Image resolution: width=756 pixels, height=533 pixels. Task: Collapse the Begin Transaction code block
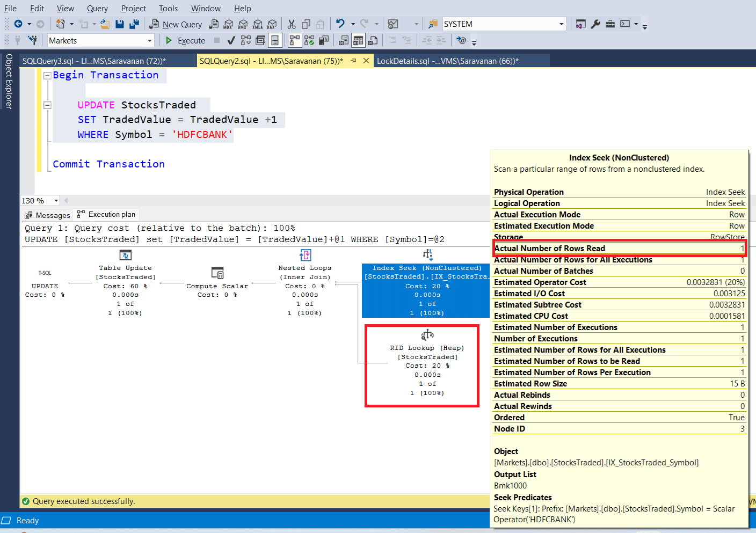point(47,76)
